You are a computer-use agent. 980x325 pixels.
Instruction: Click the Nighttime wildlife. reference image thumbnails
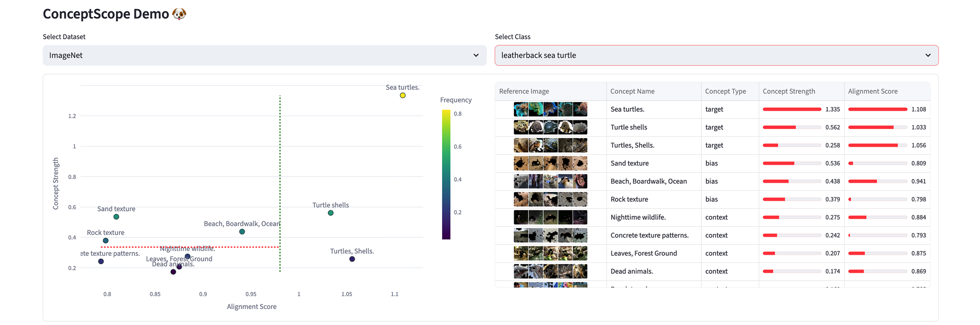click(x=550, y=218)
